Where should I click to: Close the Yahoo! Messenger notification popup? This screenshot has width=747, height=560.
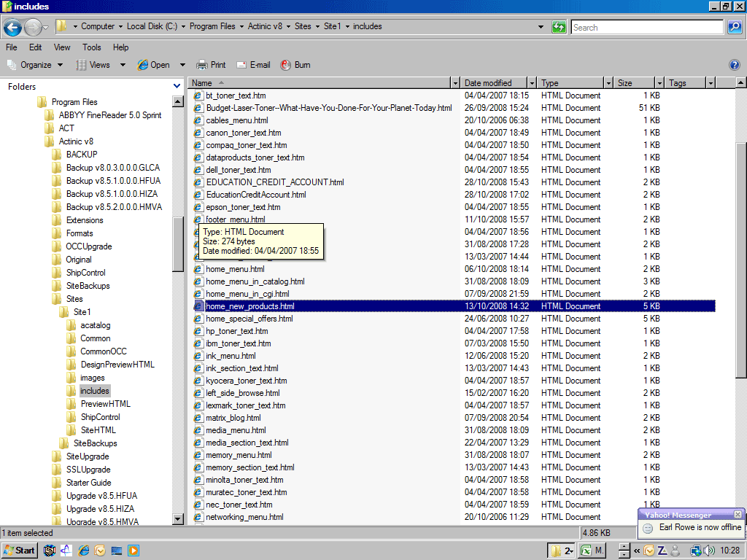coord(738,515)
